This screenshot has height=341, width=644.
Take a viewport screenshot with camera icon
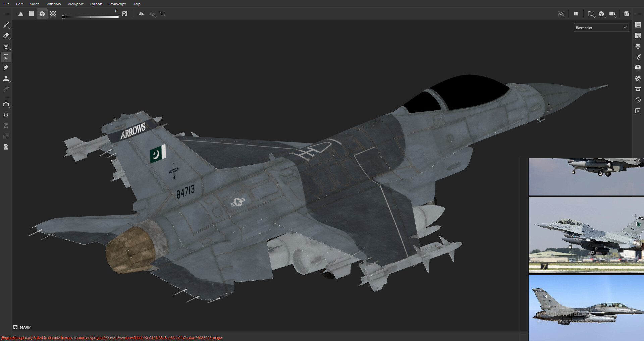pyautogui.click(x=627, y=14)
